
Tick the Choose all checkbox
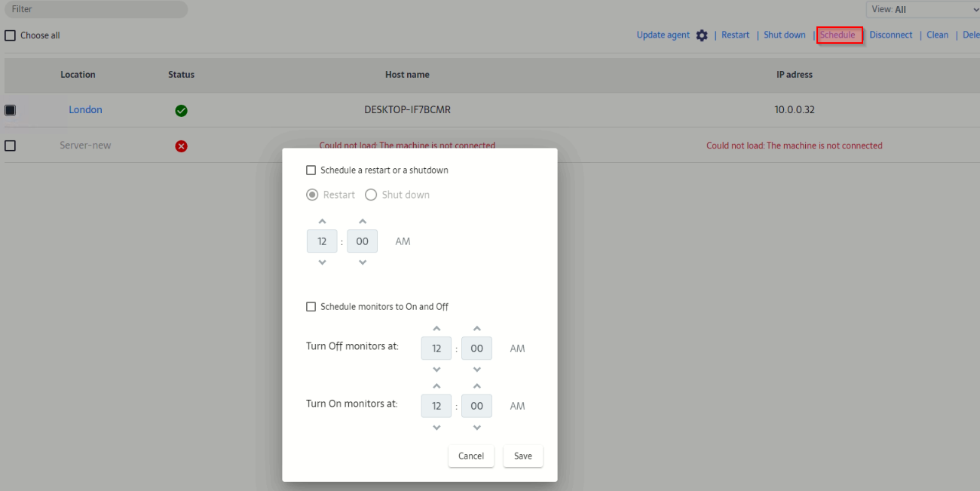pos(10,35)
